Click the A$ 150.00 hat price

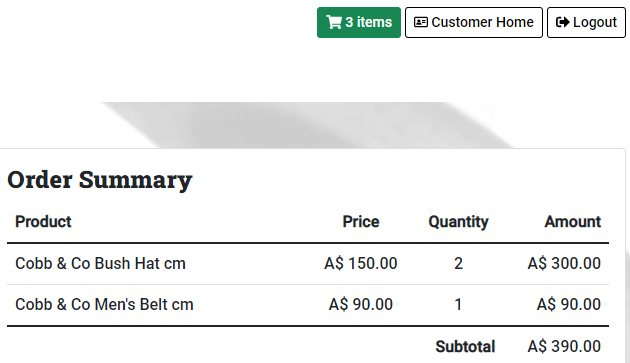click(361, 264)
